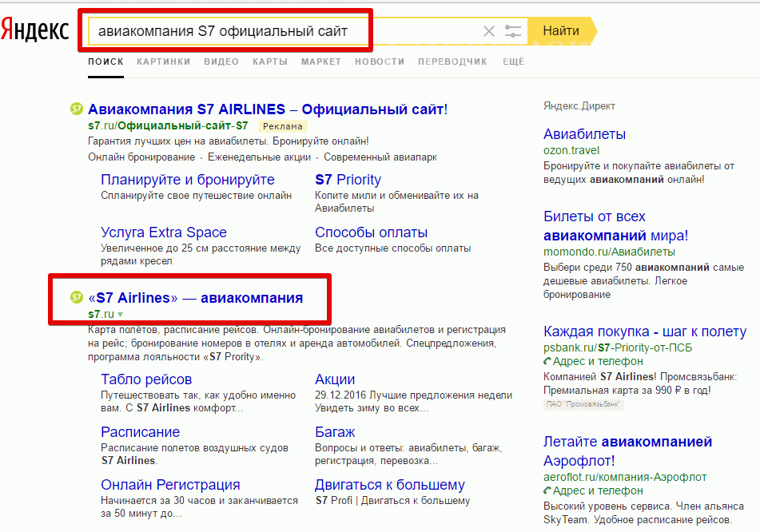Click phone icon under aeroflot.ru ad

(x=547, y=491)
